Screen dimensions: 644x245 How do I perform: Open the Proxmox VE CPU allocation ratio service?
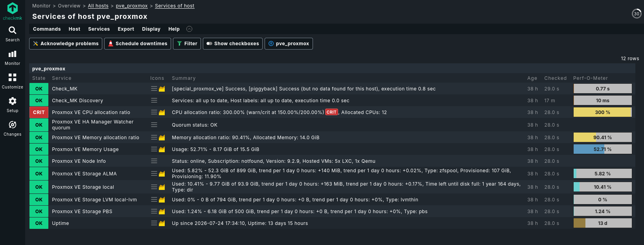[91, 112]
